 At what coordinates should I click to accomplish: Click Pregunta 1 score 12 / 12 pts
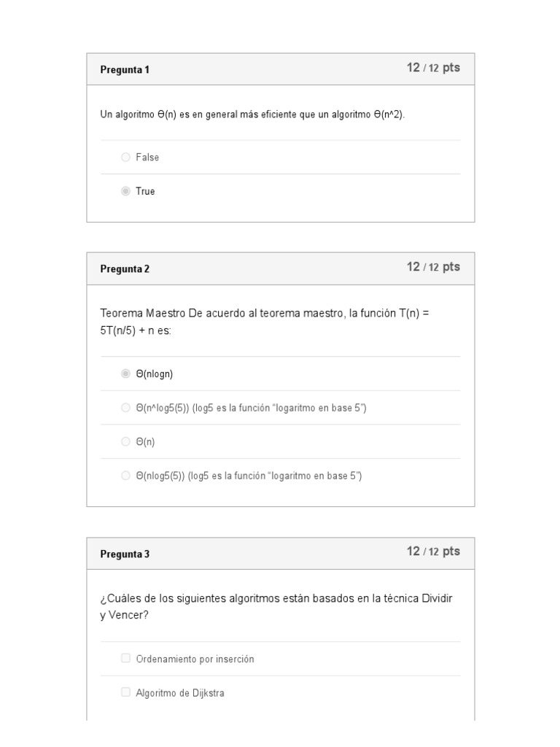[x=433, y=68]
